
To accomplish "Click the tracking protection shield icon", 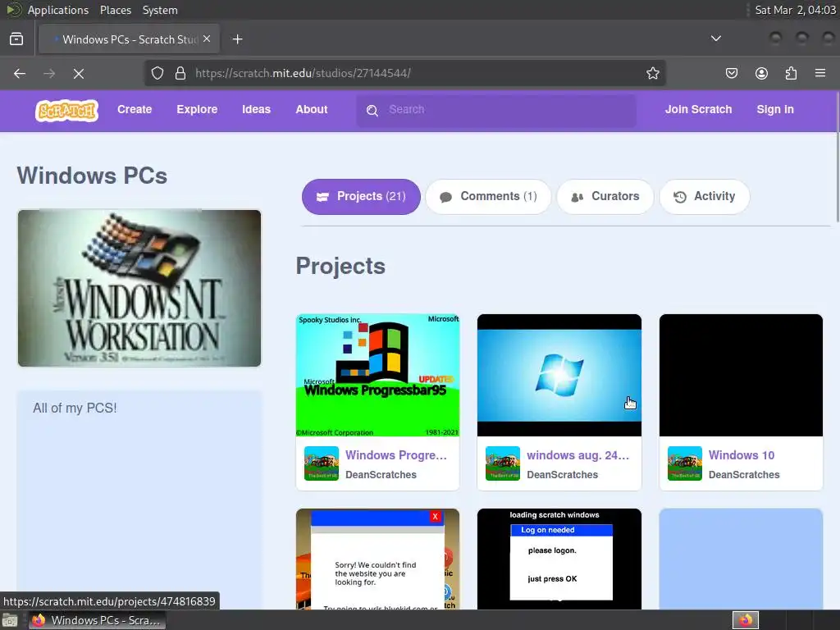I will point(157,73).
